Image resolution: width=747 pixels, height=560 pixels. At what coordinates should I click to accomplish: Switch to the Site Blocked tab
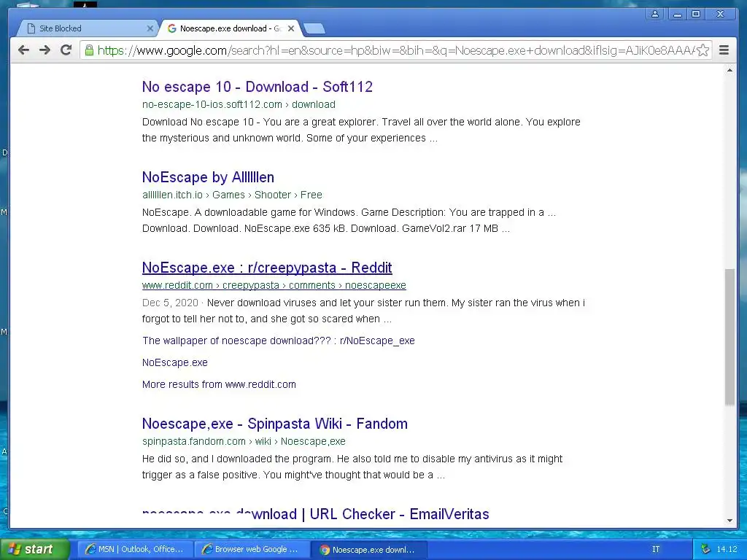point(86,28)
